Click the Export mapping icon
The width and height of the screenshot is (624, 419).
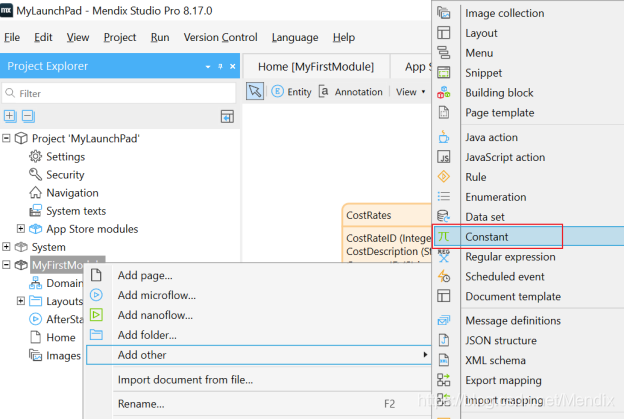(x=444, y=380)
